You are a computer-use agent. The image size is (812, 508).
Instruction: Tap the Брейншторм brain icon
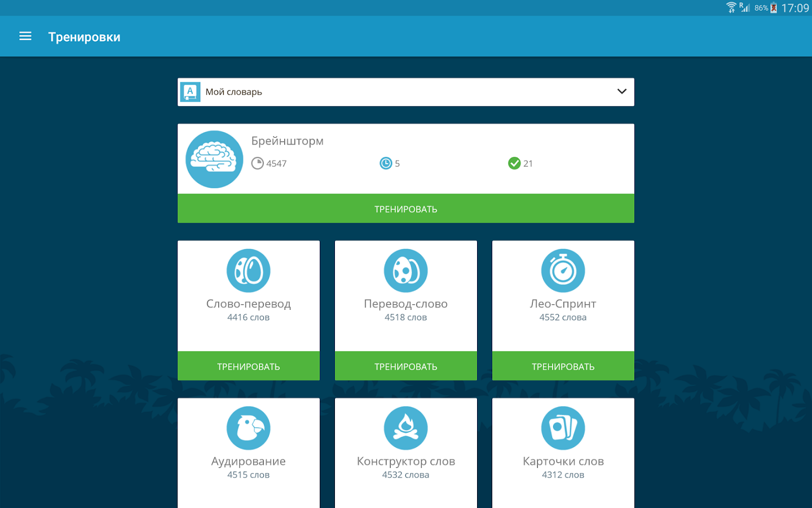pos(214,159)
